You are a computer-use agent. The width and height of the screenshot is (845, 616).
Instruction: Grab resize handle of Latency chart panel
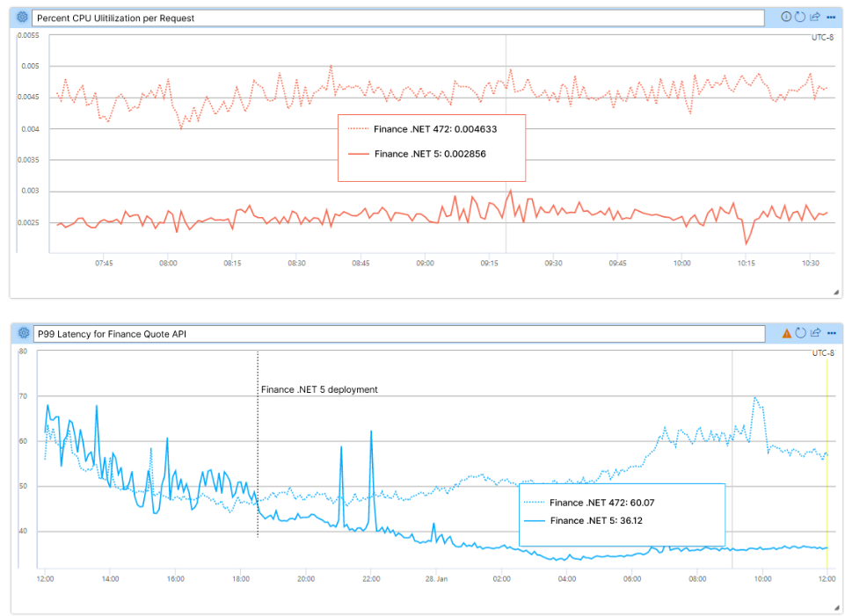pyautogui.click(x=837, y=608)
